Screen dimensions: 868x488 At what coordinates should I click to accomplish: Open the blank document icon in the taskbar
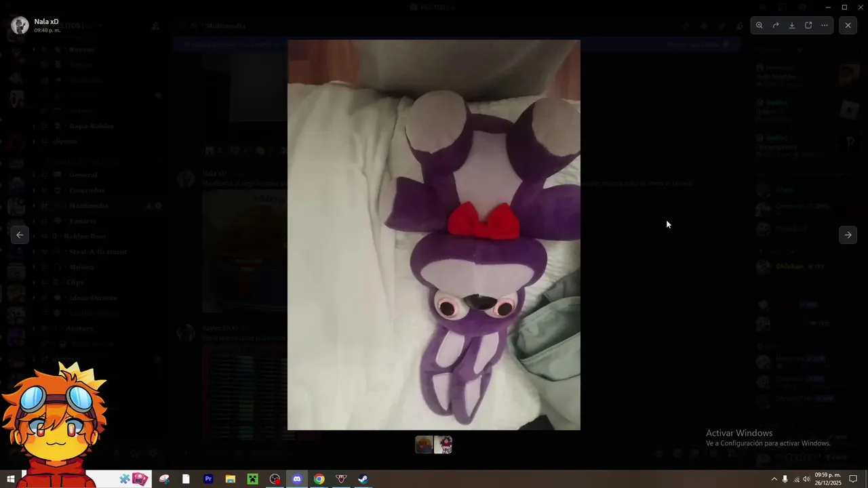[186, 479]
